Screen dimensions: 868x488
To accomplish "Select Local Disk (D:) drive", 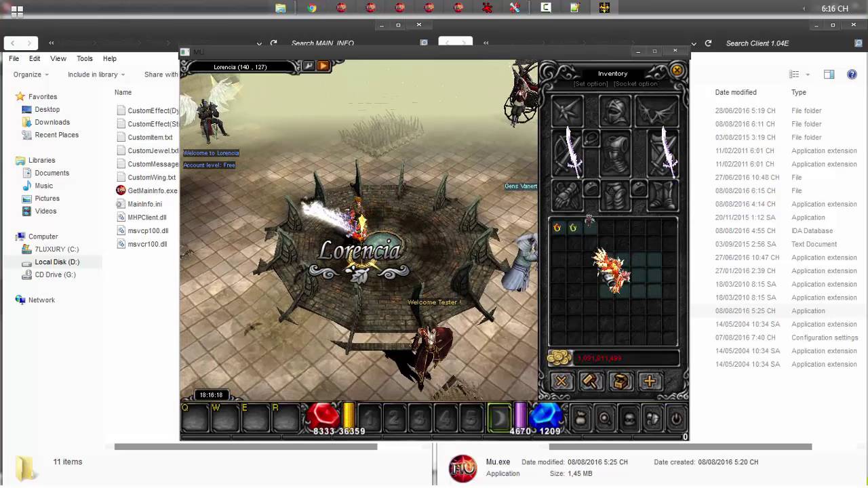I will (57, 262).
